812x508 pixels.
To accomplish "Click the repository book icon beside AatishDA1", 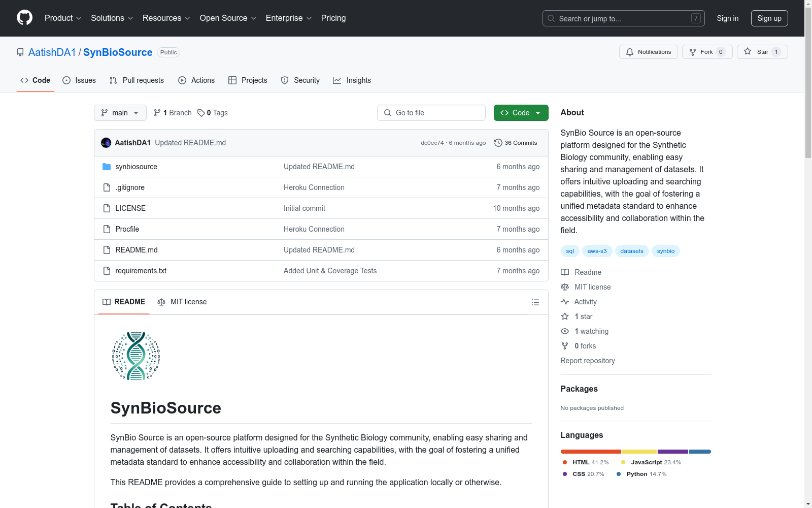I will coord(20,52).
